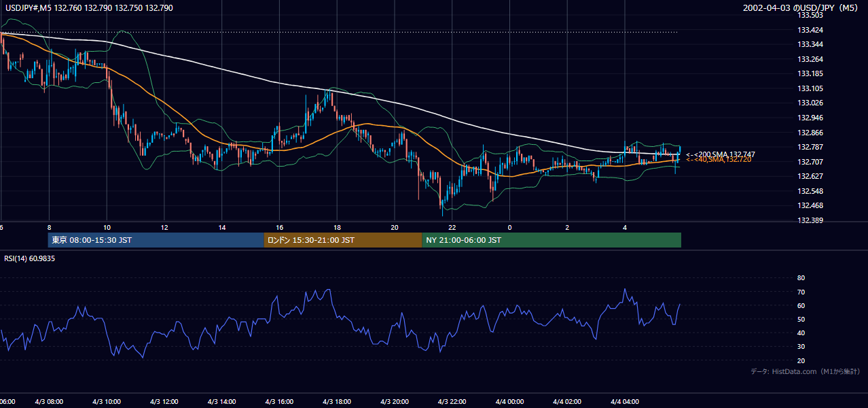
Task: Click price axis label 133.026
Action: point(810,103)
